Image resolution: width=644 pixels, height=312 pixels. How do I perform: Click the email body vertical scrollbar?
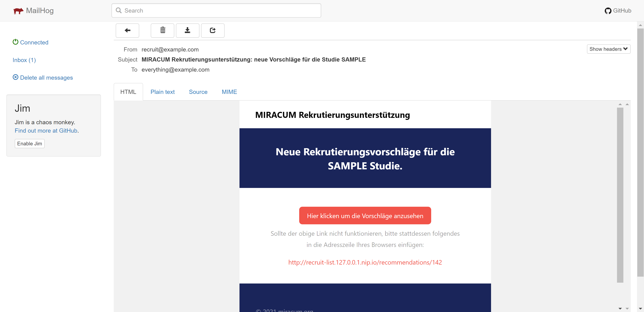(x=620, y=195)
